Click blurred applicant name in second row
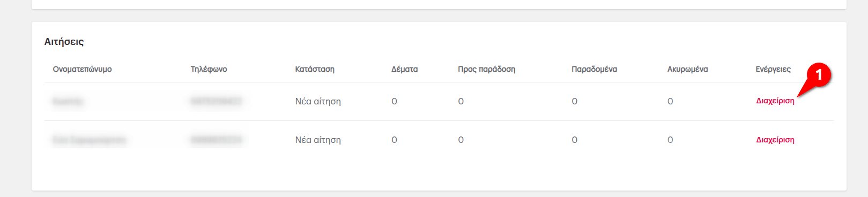 [89, 140]
